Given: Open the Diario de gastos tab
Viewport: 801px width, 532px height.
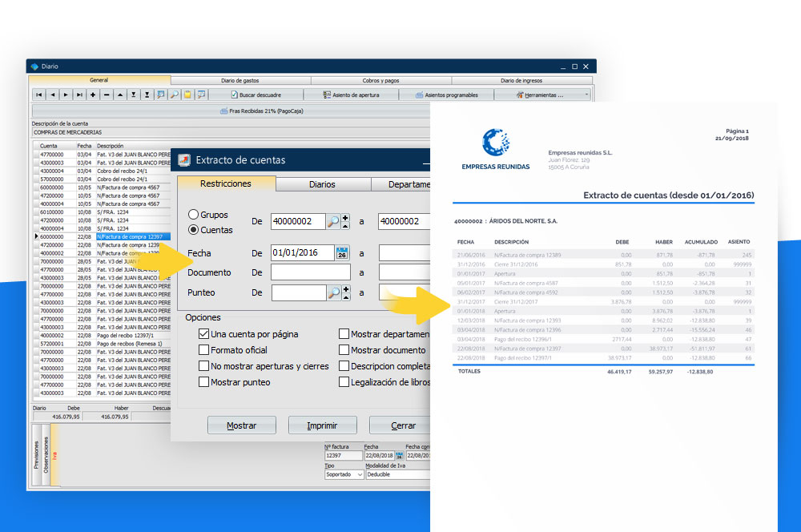Looking at the screenshot, I should point(240,80).
